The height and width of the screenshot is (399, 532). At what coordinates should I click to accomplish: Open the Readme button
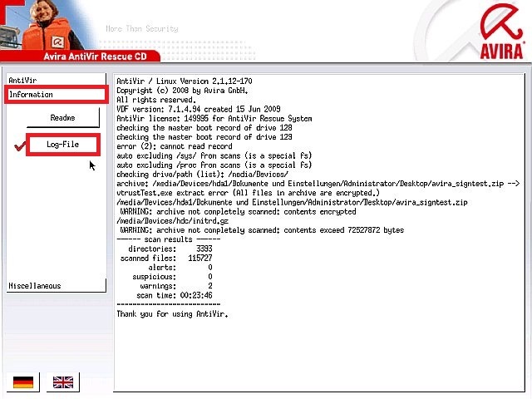pyautogui.click(x=63, y=118)
